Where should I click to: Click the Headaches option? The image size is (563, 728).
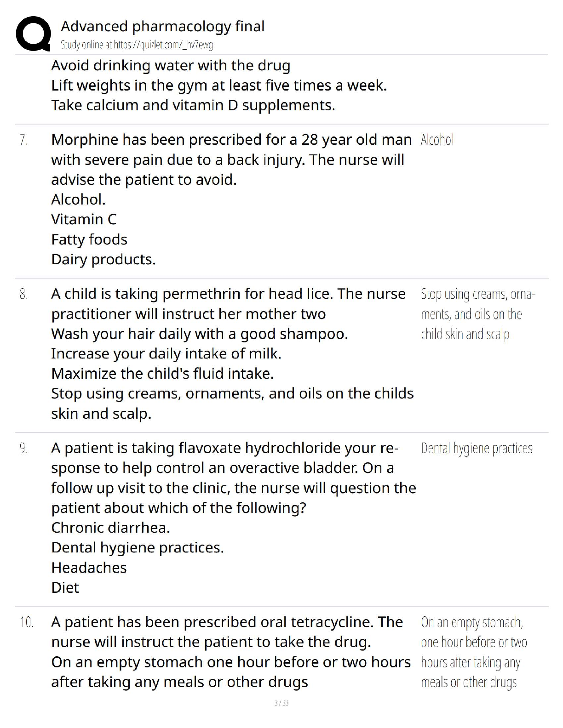coord(89,568)
